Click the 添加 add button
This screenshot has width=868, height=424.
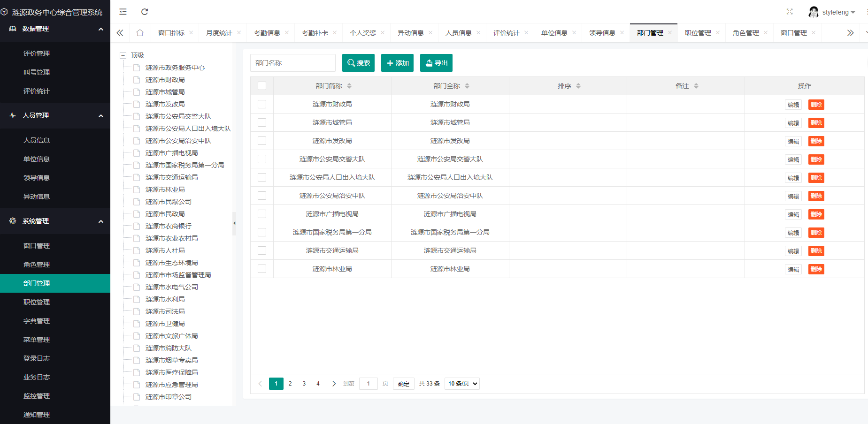click(397, 63)
